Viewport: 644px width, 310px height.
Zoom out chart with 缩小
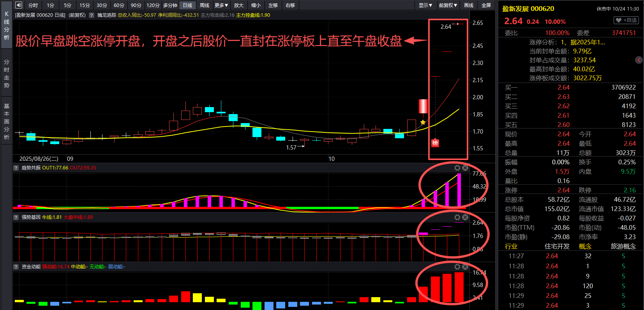point(256,5)
